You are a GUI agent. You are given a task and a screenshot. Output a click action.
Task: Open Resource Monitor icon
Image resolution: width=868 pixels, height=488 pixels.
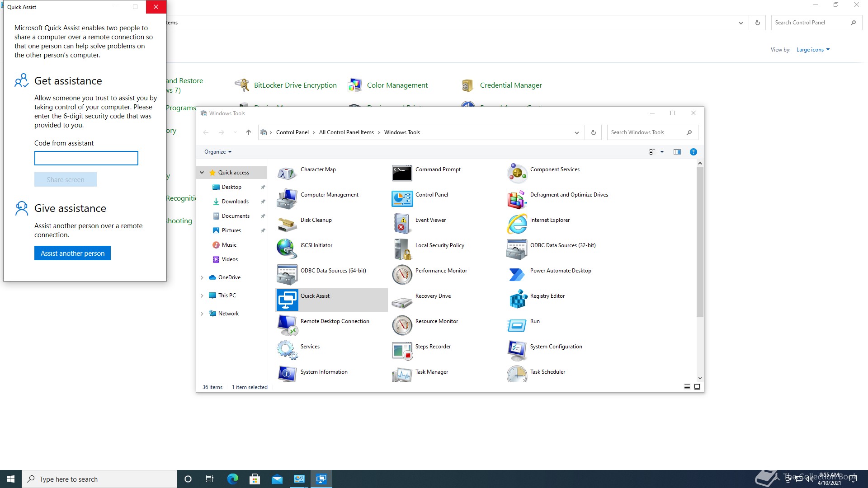(402, 325)
